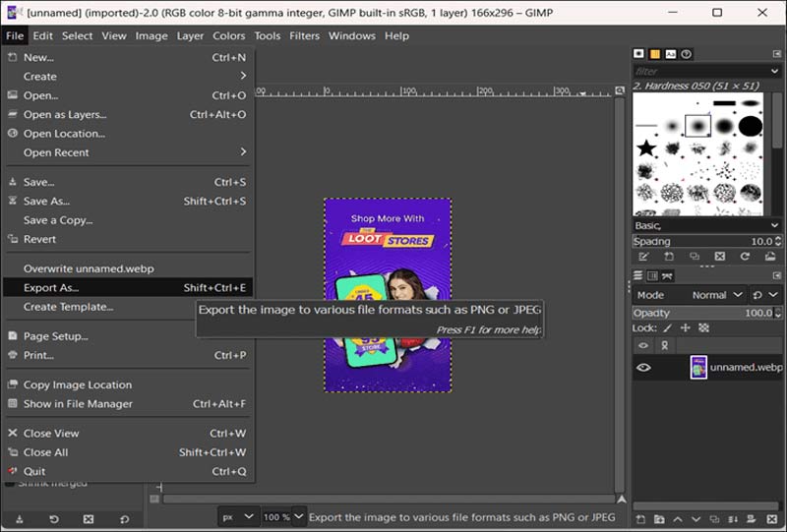Open the 100% zoom dropdown
787x532 pixels.
tap(299, 516)
